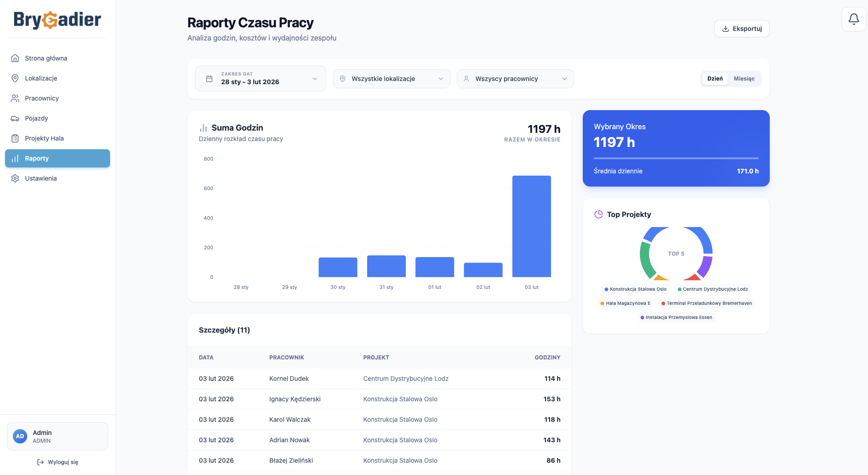Click the Pojazdy car icon
This screenshot has height=475, width=868.
pos(15,118)
